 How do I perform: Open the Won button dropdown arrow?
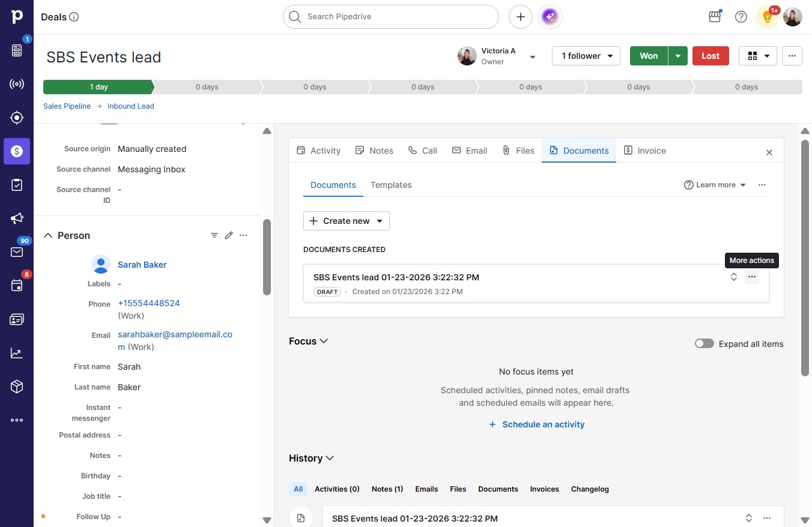pyautogui.click(x=678, y=56)
